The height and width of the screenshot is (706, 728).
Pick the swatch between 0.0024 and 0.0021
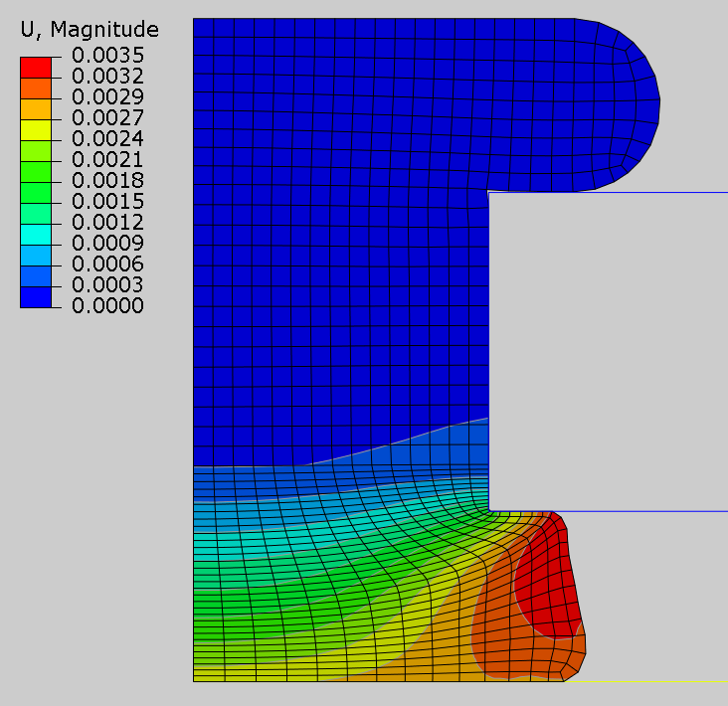pyautogui.click(x=36, y=151)
